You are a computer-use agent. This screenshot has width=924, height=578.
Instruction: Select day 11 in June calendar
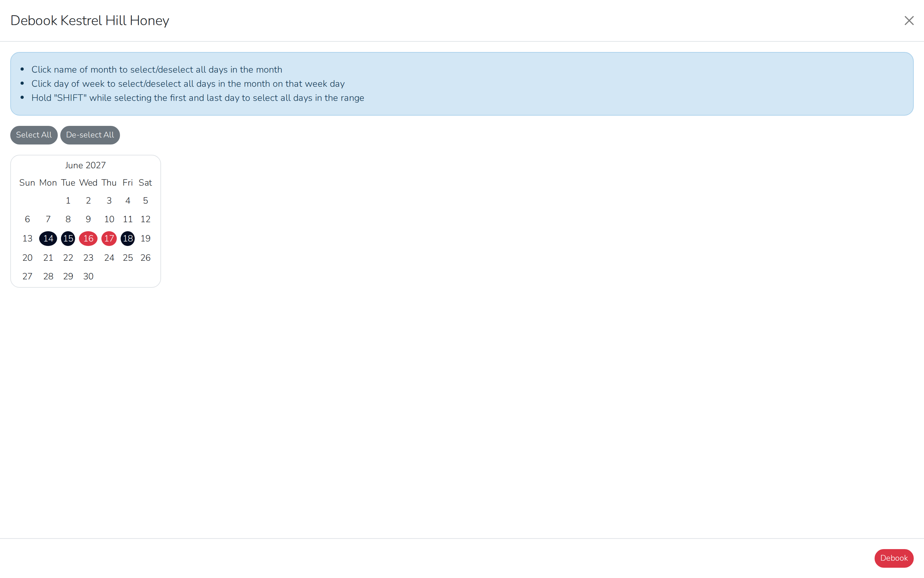(127, 219)
